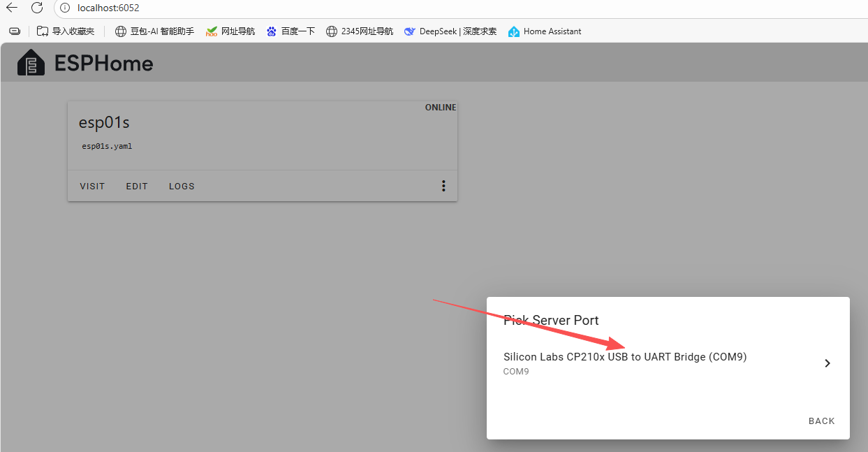
Task: Open LOGS for esp01s
Action: click(x=182, y=187)
